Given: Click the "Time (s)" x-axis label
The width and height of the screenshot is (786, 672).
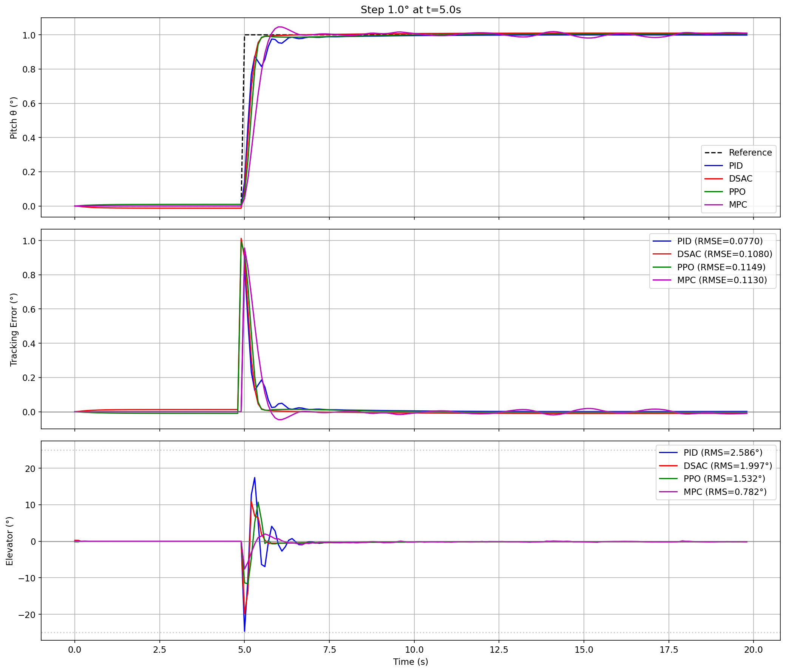Looking at the screenshot, I should (411, 662).
